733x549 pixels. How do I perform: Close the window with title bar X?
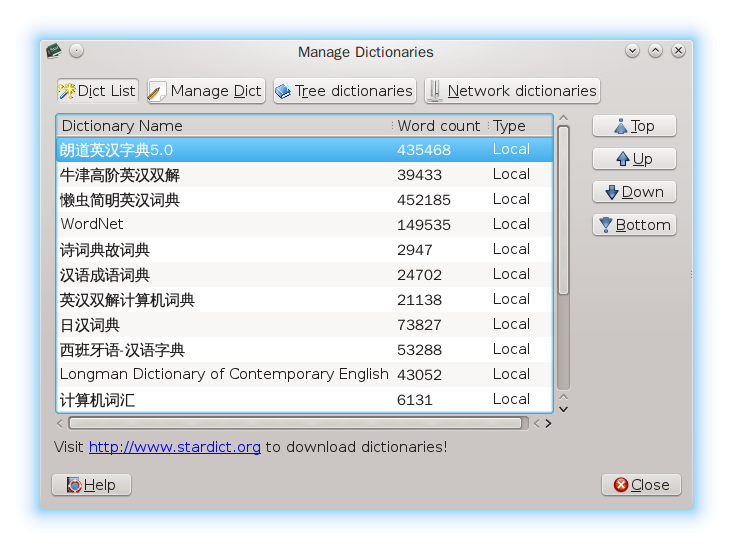coord(678,51)
